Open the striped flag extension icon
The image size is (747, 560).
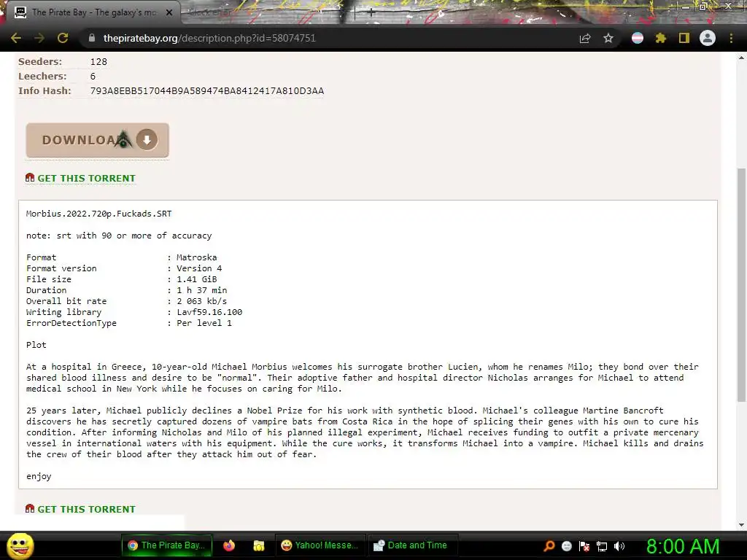point(638,38)
